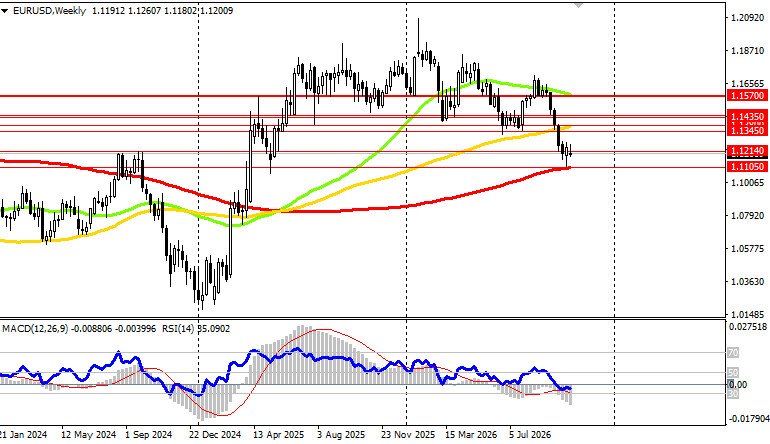Click the 13 Apr 2025 date label
The image size is (770, 444).
pos(278,435)
